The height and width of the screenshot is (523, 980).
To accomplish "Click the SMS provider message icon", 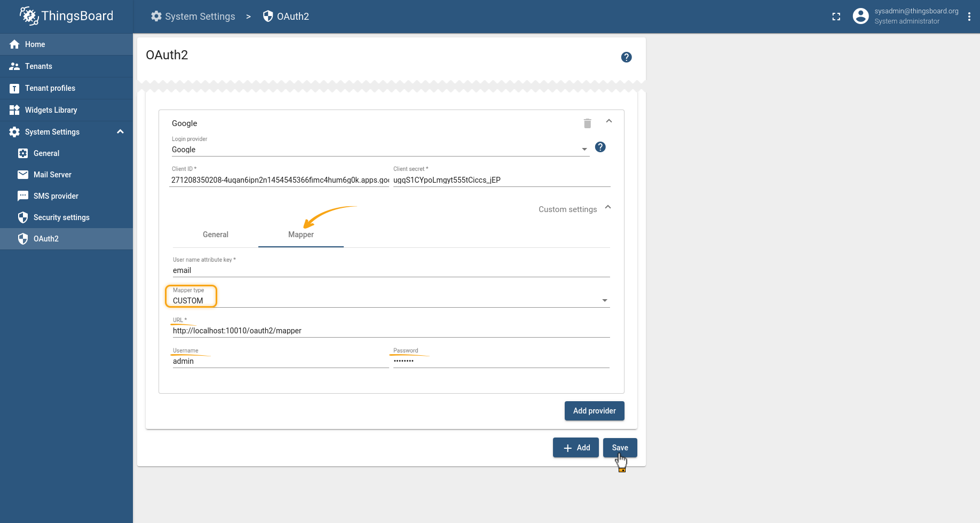I will pos(23,196).
